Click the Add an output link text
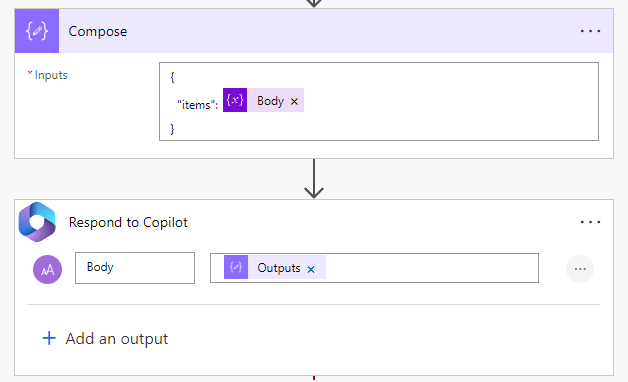Screen dimensions: 628x382 pos(117,339)
